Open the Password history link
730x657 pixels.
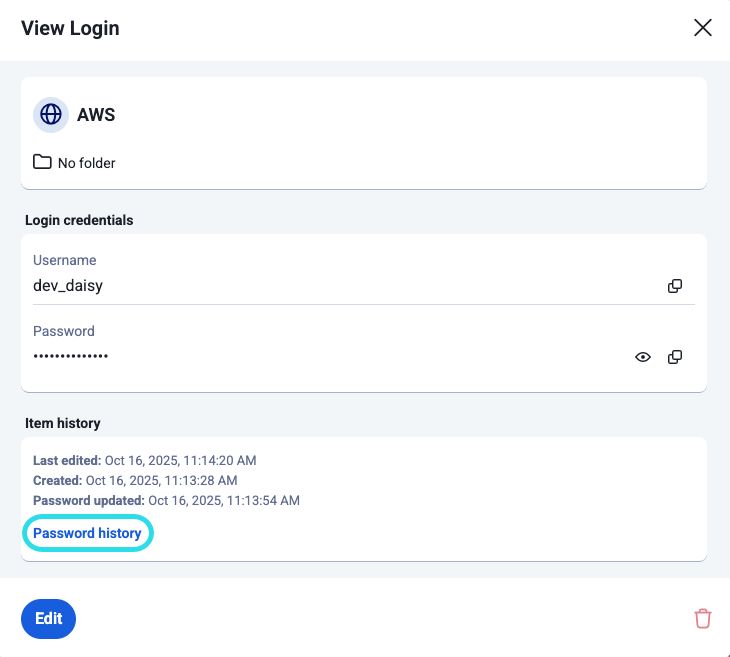coord(87,533)
